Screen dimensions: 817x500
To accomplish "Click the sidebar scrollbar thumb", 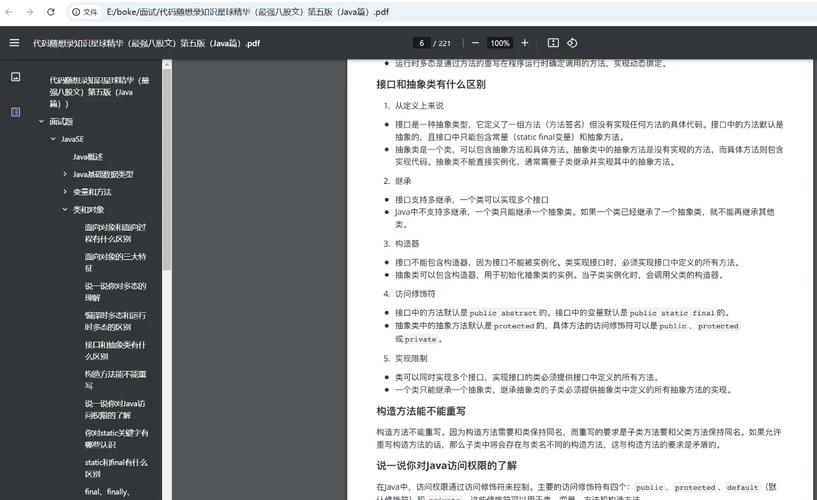I will 167,169.
